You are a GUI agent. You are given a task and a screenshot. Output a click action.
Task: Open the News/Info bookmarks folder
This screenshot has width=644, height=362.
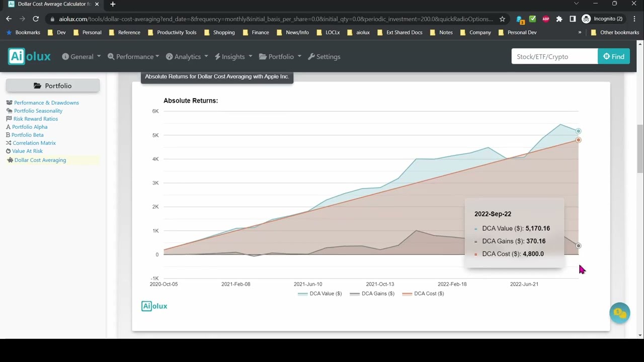tap(292, 32)
